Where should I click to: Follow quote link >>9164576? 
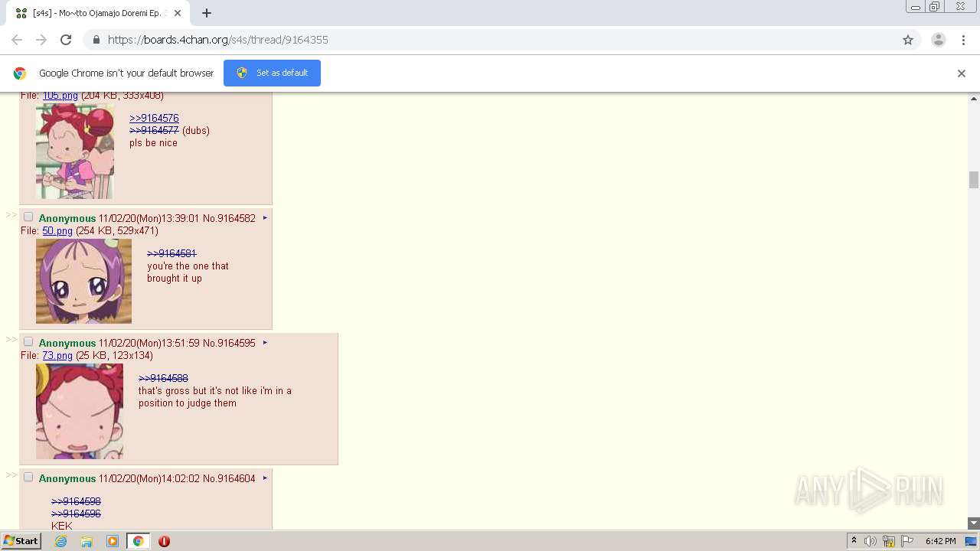click(x=154, y=118)
